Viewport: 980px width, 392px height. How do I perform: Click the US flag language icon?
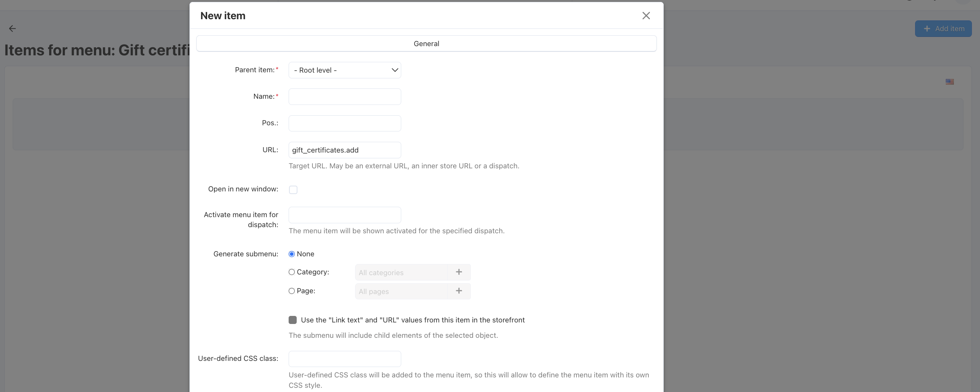coord(950,81)
